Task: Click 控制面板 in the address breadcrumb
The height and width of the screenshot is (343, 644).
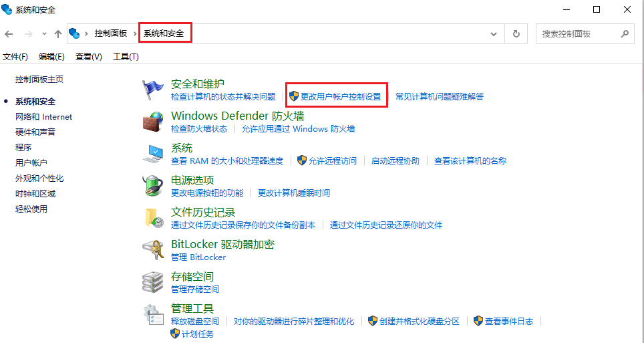Action: tap(110, 33)
